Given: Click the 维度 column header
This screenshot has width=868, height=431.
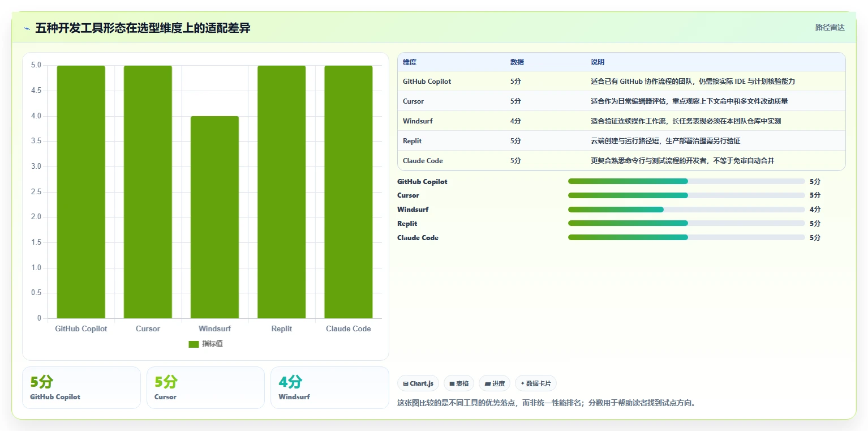Looking at the screenshot, I should coord(410,62).
